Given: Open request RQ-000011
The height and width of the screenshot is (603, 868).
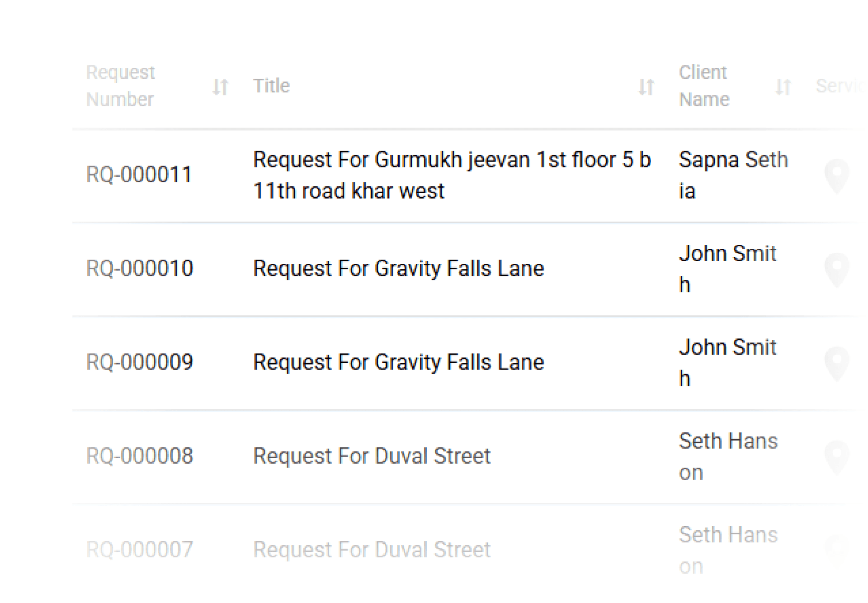Looking at the screenshot, I should pyautogui.click(x=139, y=175).
